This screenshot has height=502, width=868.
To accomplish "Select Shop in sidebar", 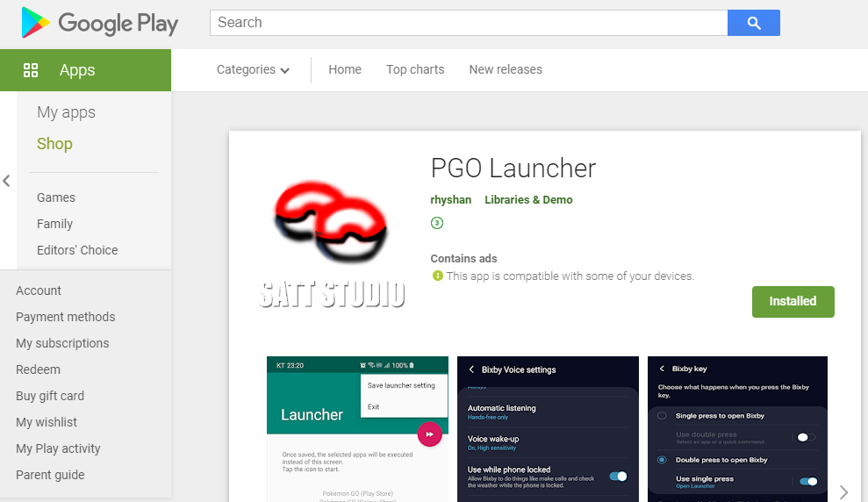I will pyautogui.click(x=54, y=144).
